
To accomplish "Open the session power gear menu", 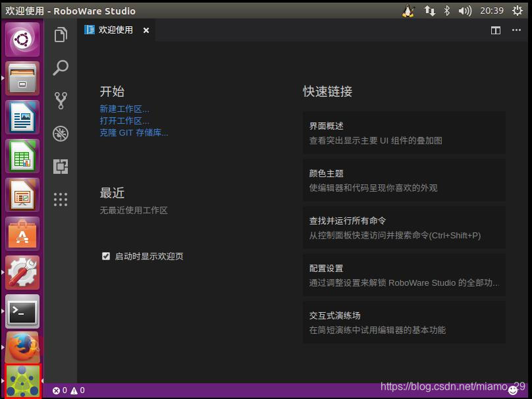I will point(518,11).
